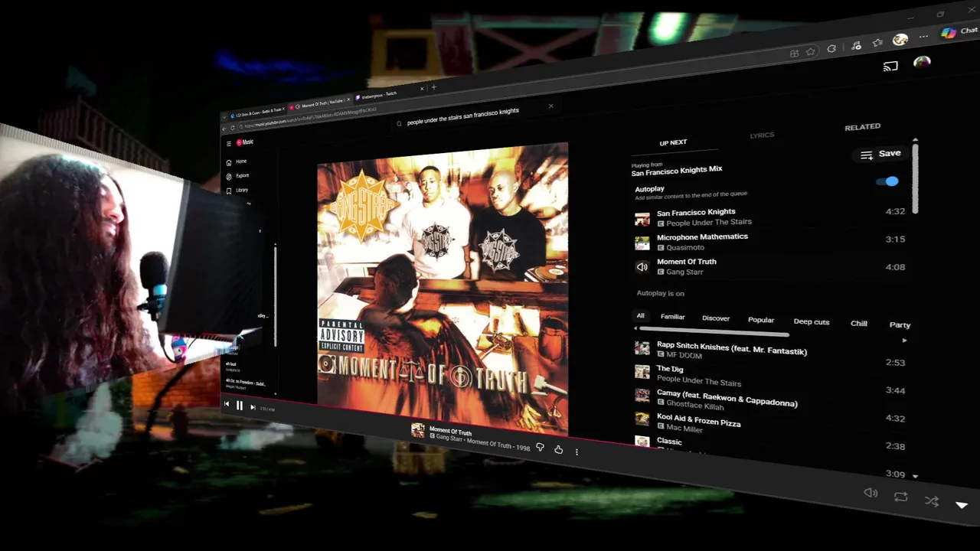Viewport: 980px width, 551px height.
Task: Add this page to favorites star
Action: (811, 51)
